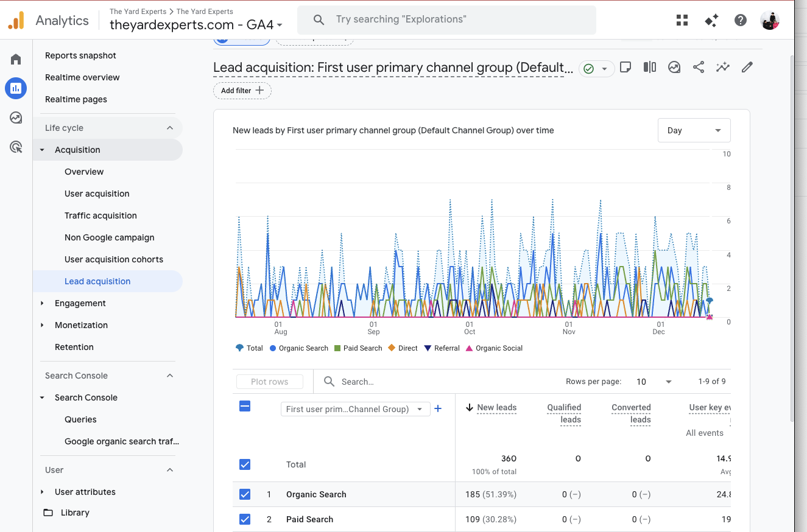Add a note to this report
The width and height of the screenshot is (807, 532).
626,67
